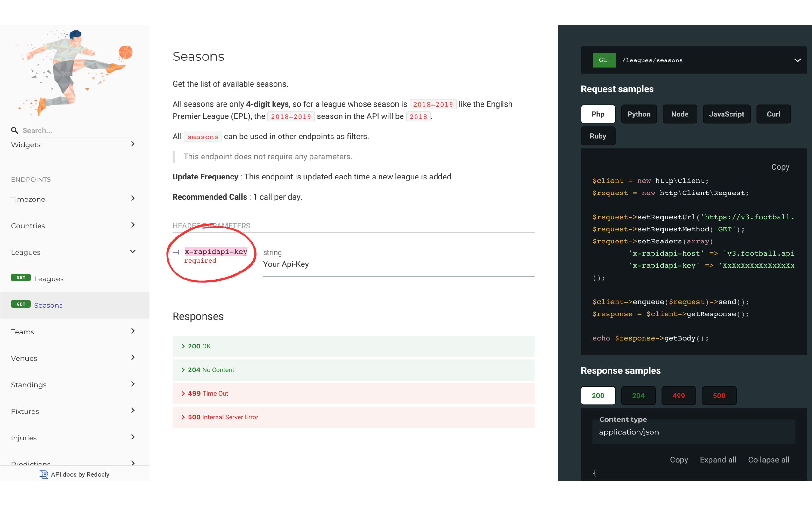
Task: Click the Seasons page heading
Action: (x=198, y=56)
